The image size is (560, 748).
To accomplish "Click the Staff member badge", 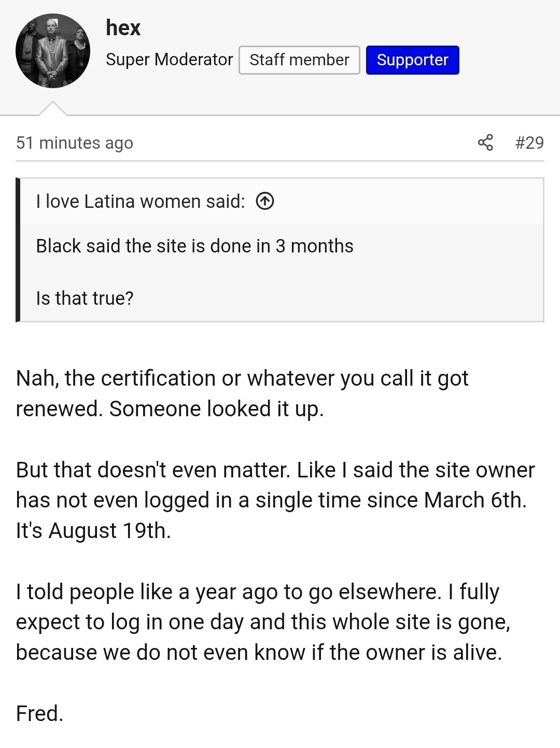I will [x=299, y=60].
